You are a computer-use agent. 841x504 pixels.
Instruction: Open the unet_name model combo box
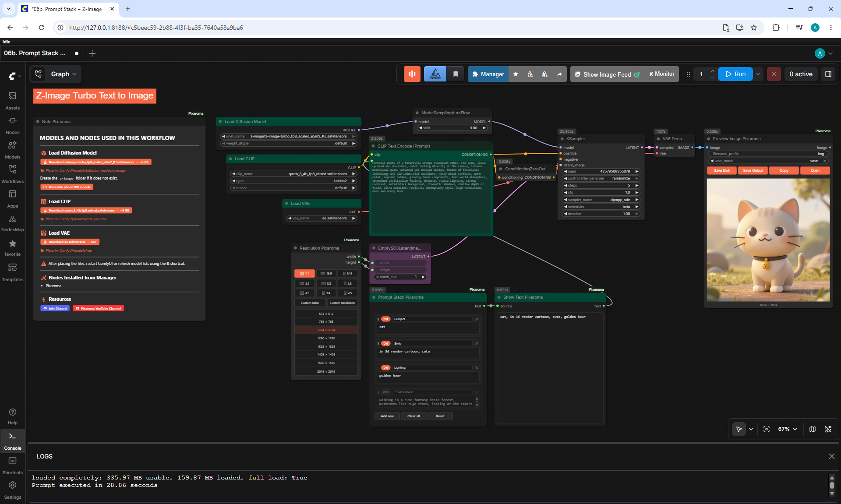pyautogui.click(x=289, y=136)
